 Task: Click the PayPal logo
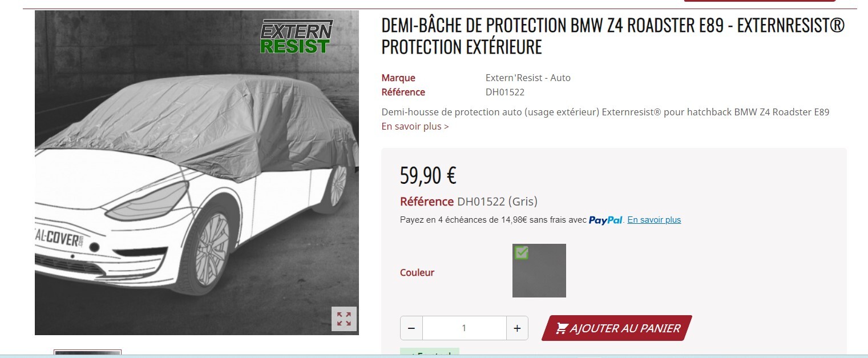(605, 220)
